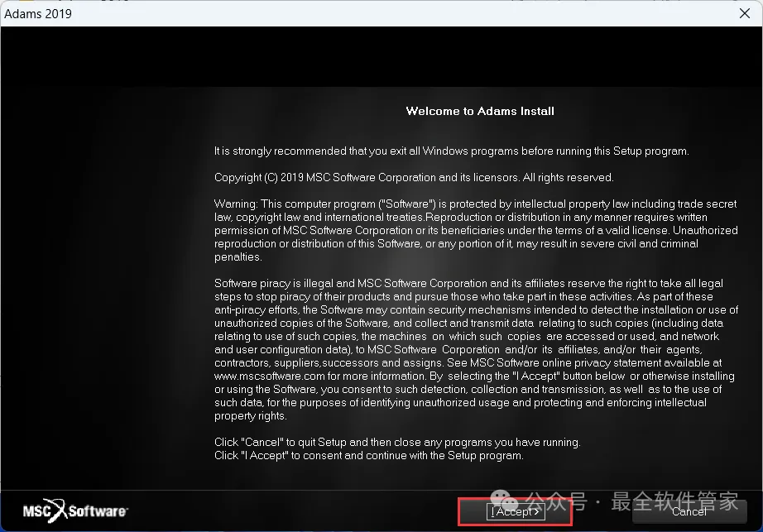Click the 'Click "Cancel" to quit Setup' line
The height and width of the screenshot is (532, 763).
[397, 442]
